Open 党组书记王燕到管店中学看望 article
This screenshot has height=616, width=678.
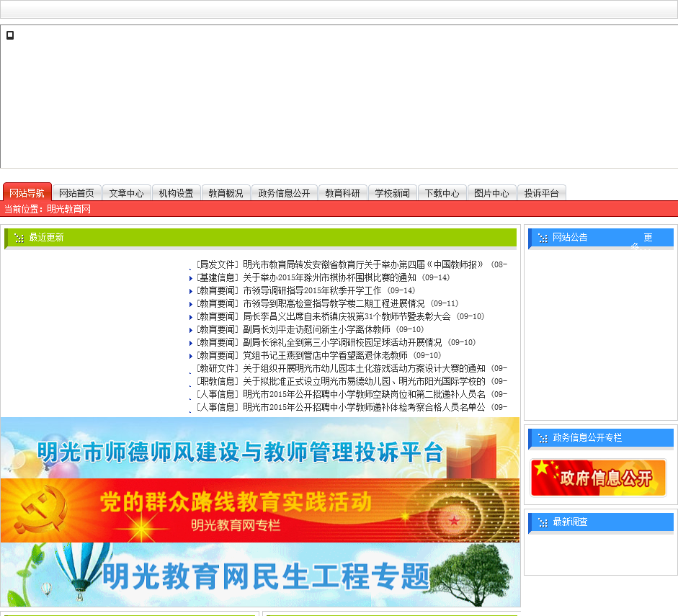tap(325, 355)
